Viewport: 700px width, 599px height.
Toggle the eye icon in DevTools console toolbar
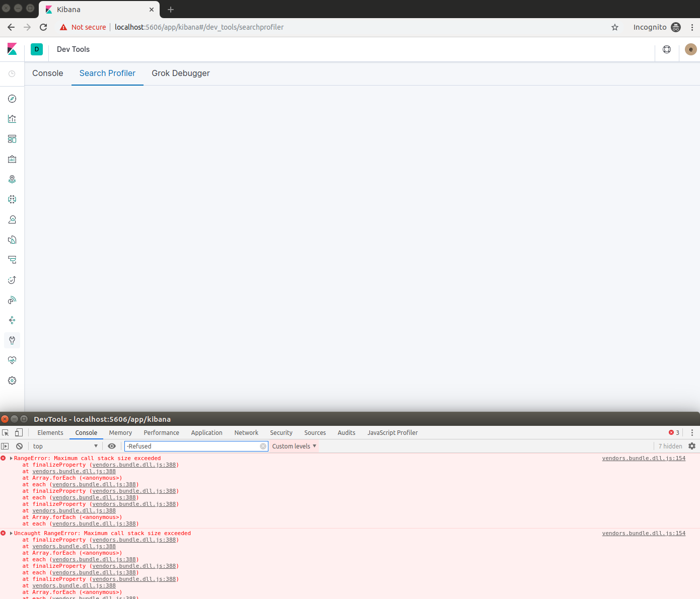click(x=112, y=446)
